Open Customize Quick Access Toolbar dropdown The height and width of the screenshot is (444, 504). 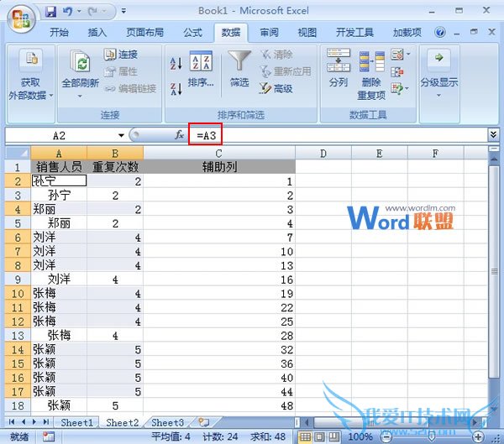(123, 12)
